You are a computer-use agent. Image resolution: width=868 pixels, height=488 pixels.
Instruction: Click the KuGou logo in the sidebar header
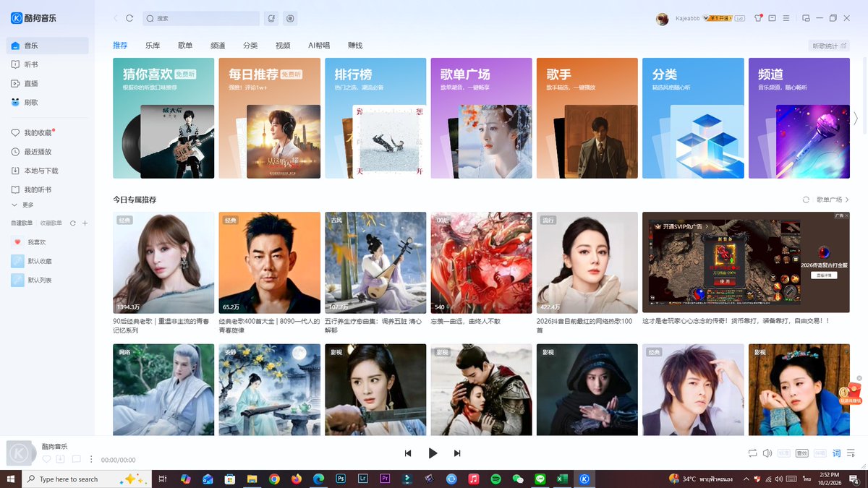34,17
